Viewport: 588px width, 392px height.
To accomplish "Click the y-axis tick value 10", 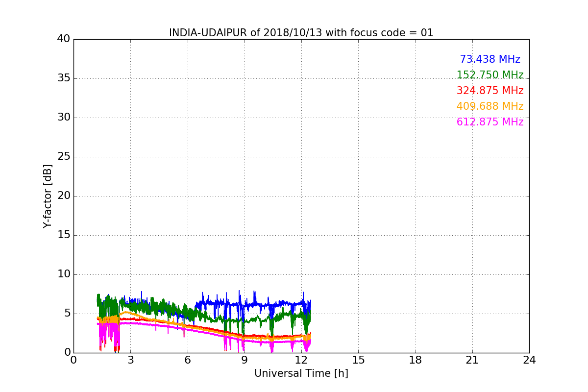I will (x=64, y=274).
